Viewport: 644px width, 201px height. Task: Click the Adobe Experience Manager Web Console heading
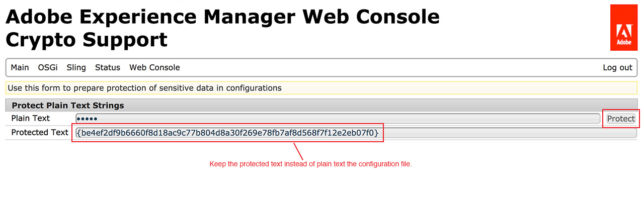point(222,17)
